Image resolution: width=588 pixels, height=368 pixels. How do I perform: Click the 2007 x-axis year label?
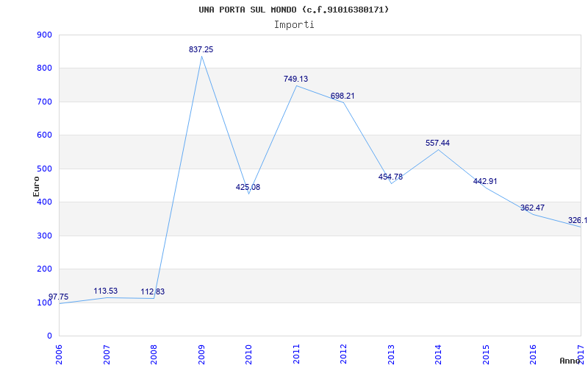107,354
